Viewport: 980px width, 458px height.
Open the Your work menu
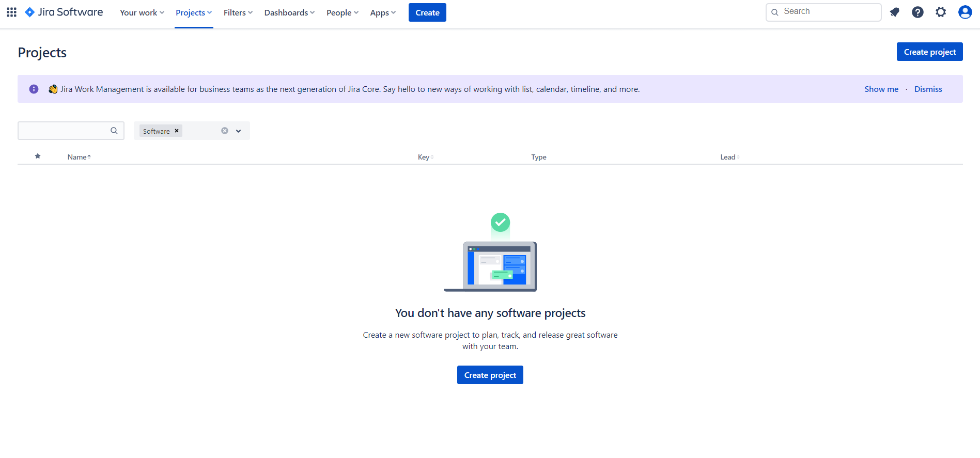click(142, 12)
